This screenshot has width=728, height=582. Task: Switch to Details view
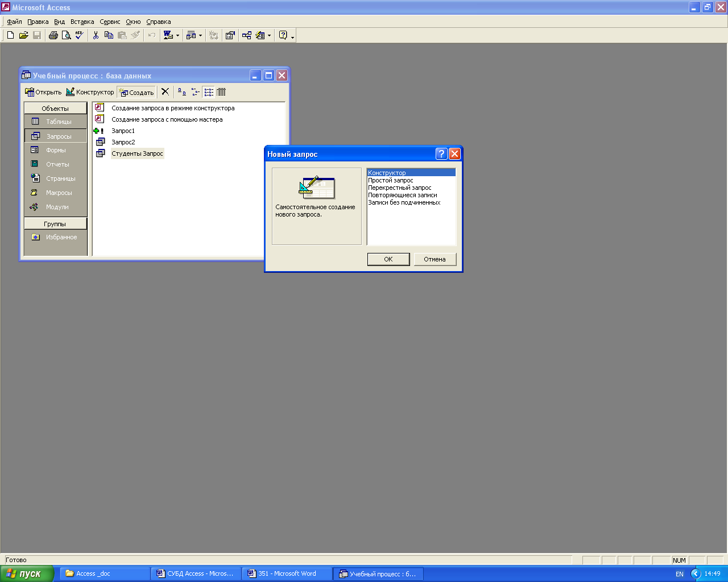click(x=221, y=92)
